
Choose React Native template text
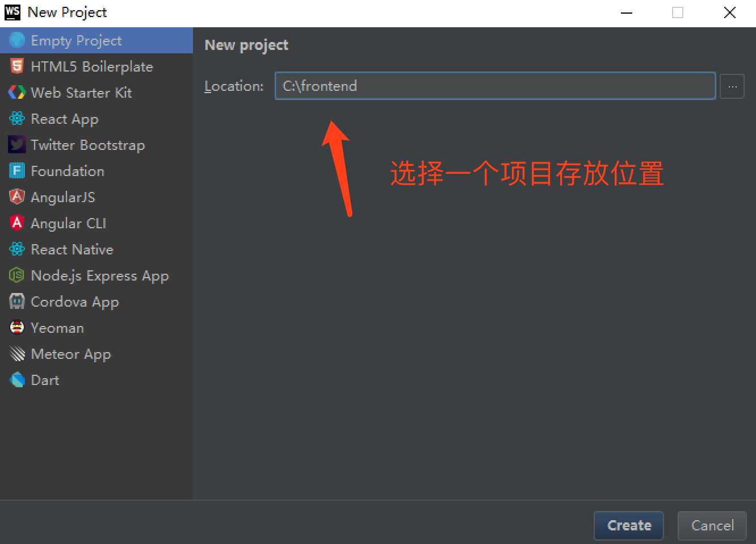[x=72, y=249]
